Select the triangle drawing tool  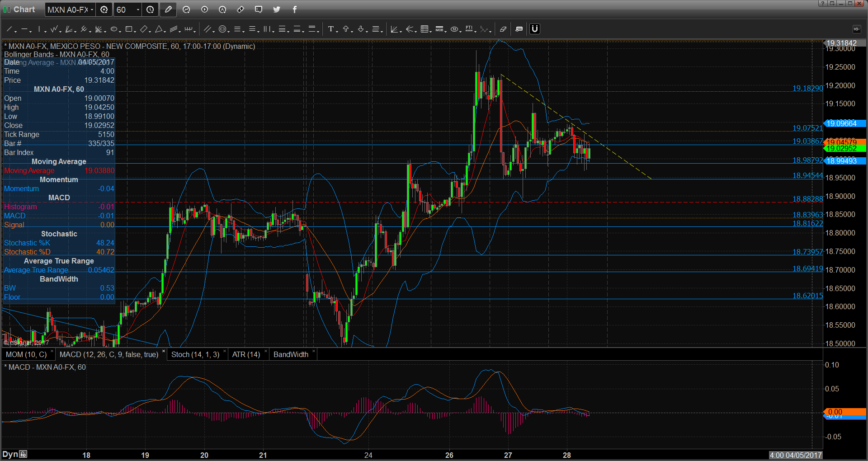(x=159, y=29)
